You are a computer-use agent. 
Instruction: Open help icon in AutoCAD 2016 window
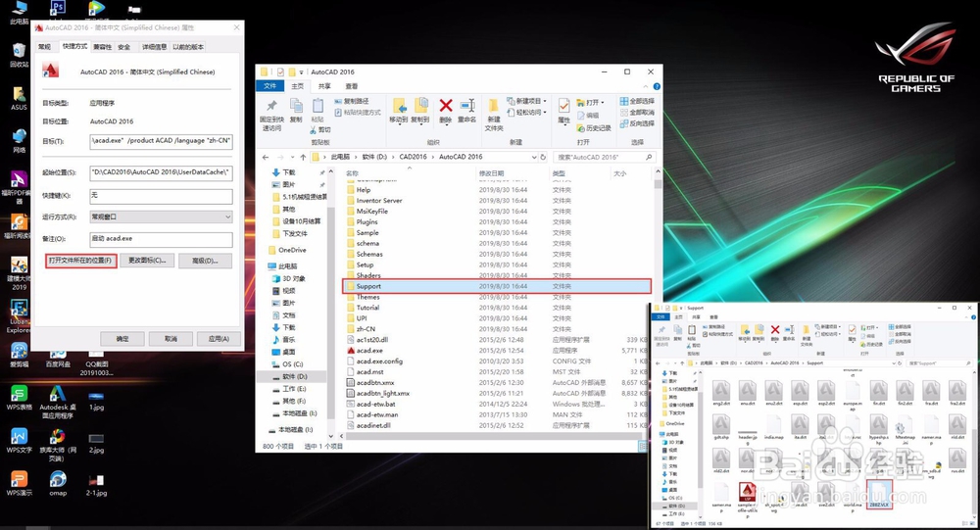[657, 86]
